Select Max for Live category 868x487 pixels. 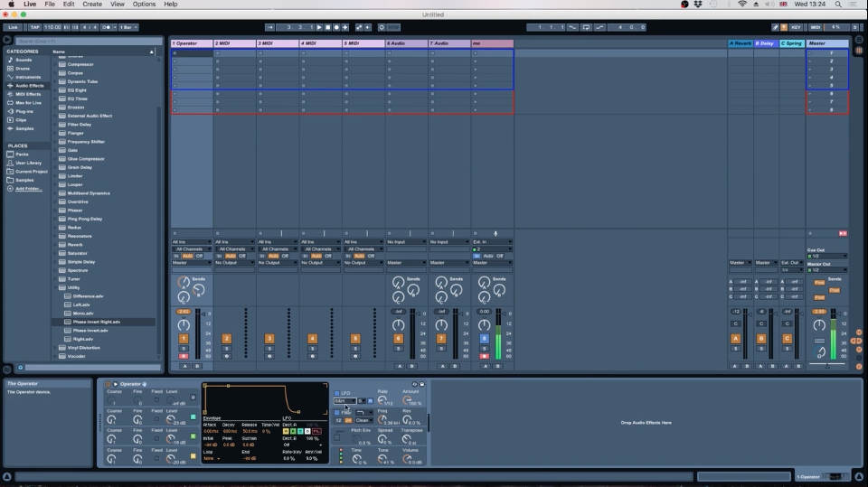coord(28,103)
